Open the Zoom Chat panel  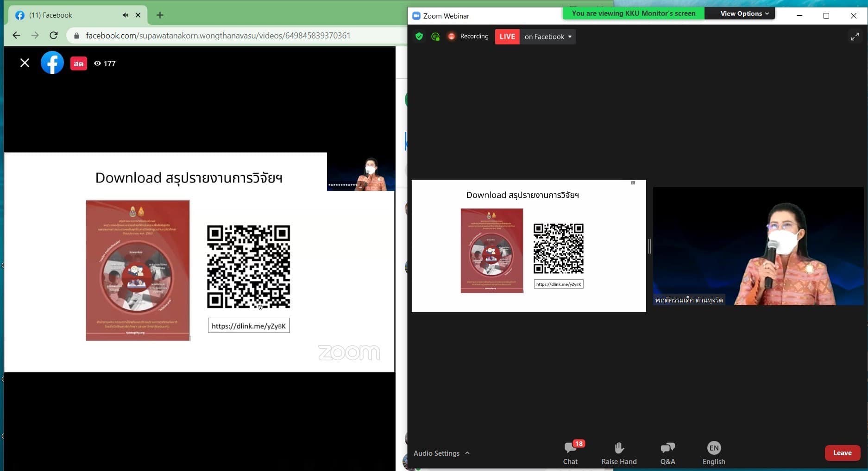click(571, 453)
